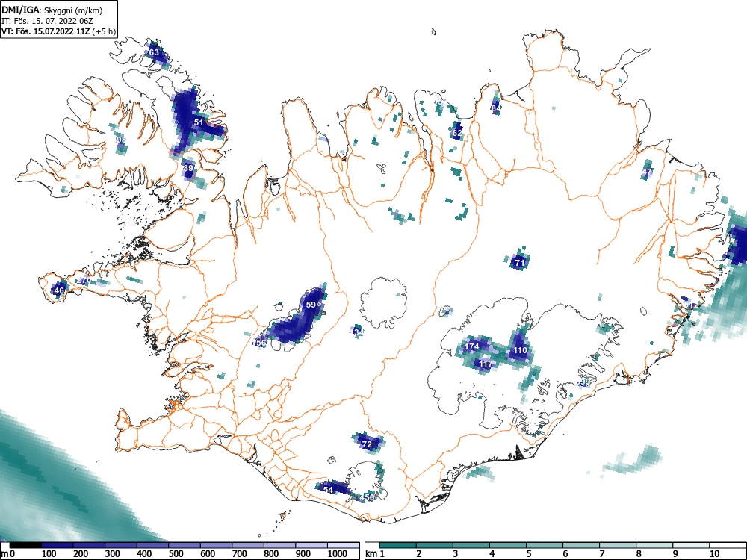Select the 9–10 km palest legend swatch
Image resolution: width=747 pixels, height=560 pixels.
[x=691, y=545]
